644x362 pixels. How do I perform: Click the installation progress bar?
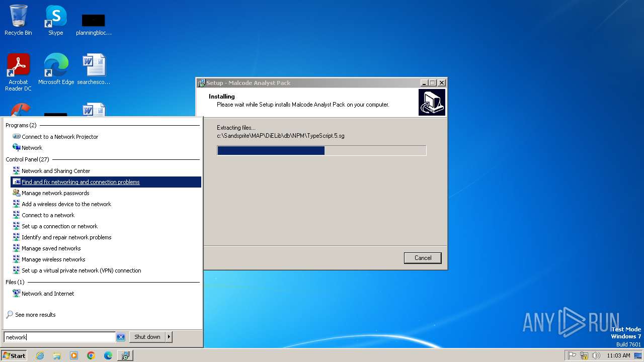(x=321, y=150)
